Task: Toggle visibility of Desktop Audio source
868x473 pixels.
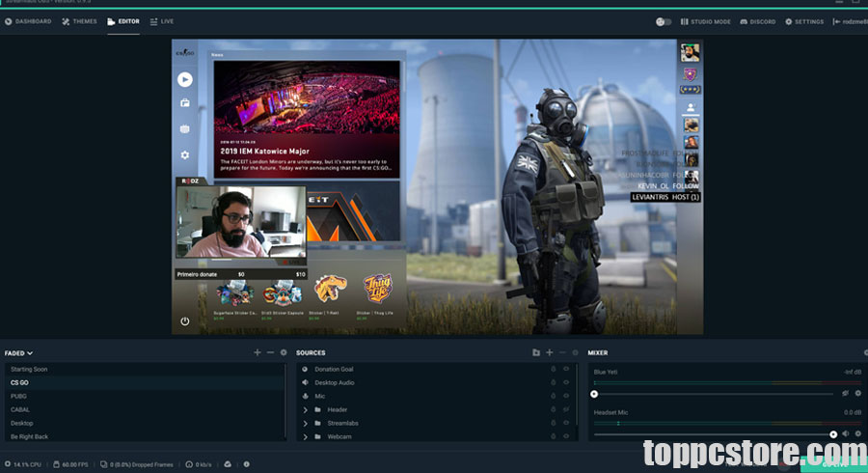Action: tap(566, 382)
